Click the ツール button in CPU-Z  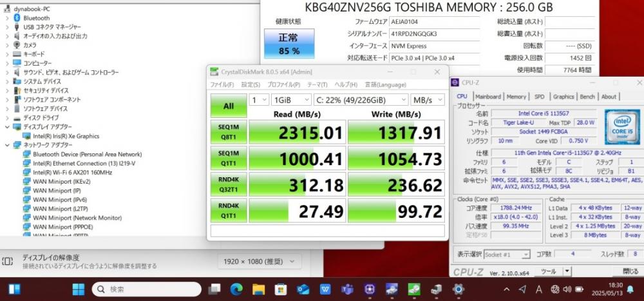coord(548,271)
